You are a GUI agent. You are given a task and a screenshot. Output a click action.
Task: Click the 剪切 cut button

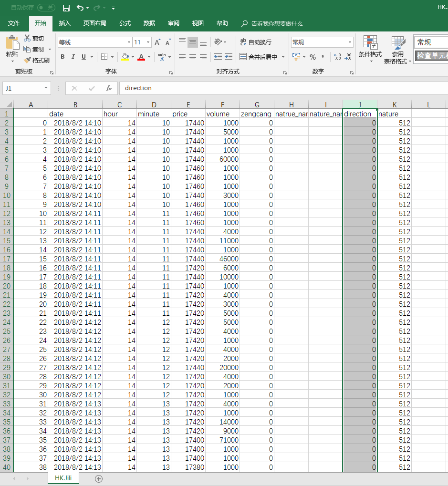pos(34,39)
